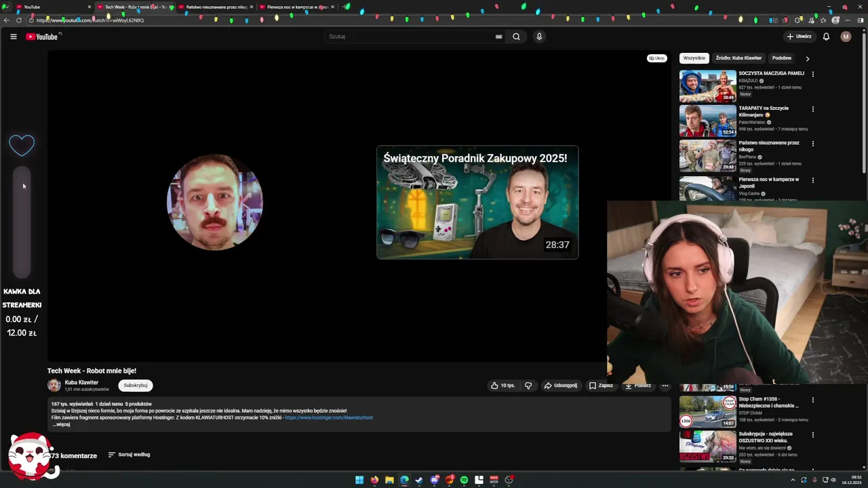Select the Źródło: Kuba Klawiter chip

[x=738, y=58]
